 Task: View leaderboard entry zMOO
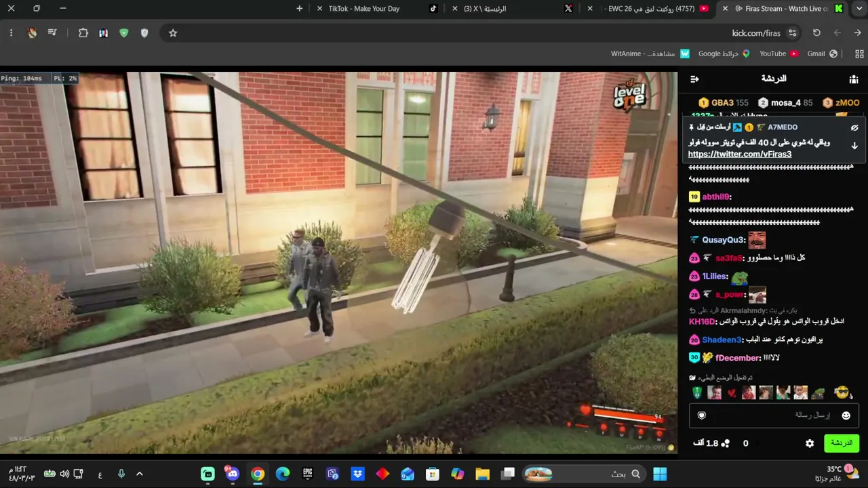[x=841, y=103]
